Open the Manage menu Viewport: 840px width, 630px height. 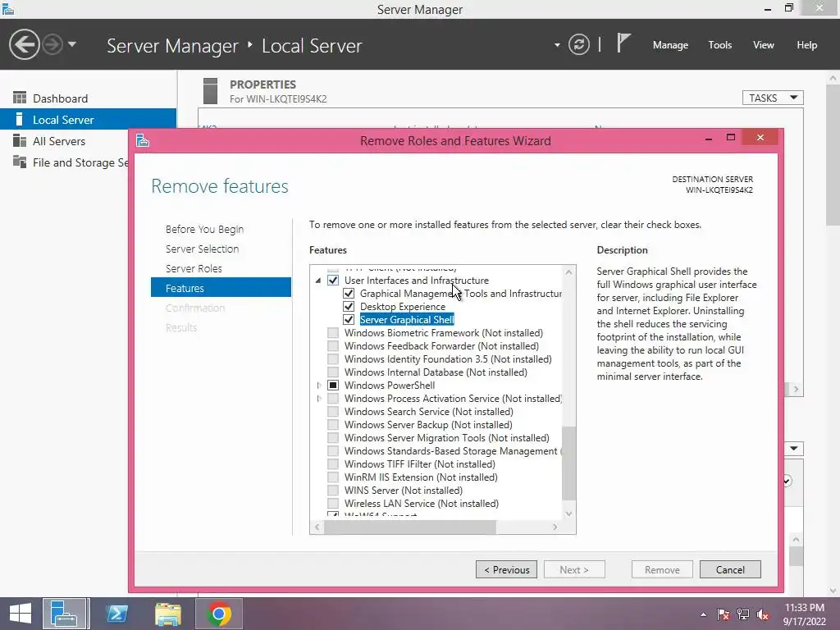pos(670,45)
